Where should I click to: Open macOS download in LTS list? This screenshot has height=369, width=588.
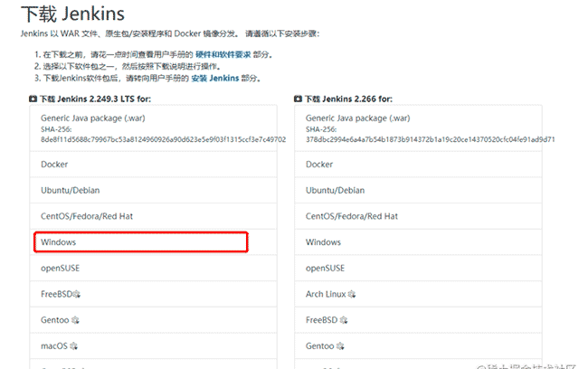click(154, 345)
